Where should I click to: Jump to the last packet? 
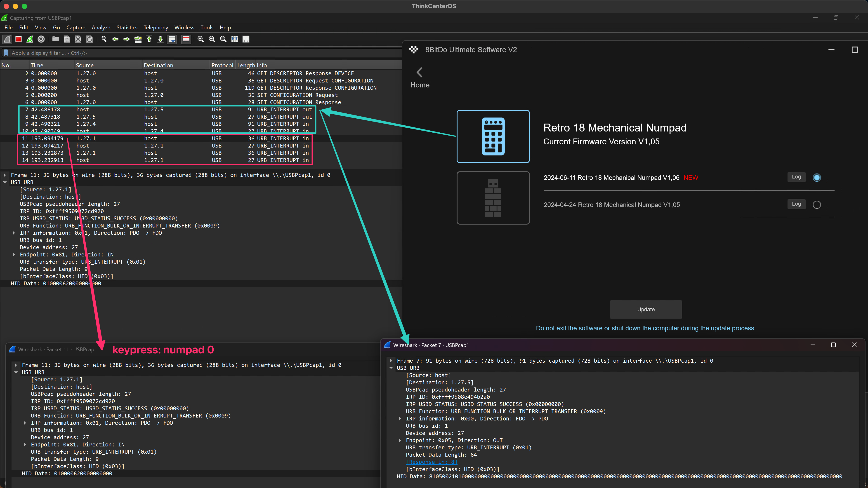pyautogui.click(x=160, y=39)
